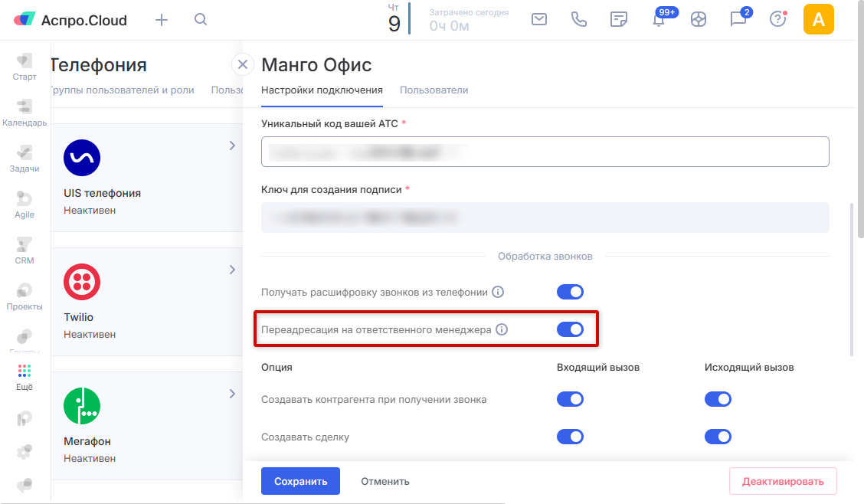This screenshot has width=864, height=504.
Task: Open the notes sticker icon
Action: 619,19
